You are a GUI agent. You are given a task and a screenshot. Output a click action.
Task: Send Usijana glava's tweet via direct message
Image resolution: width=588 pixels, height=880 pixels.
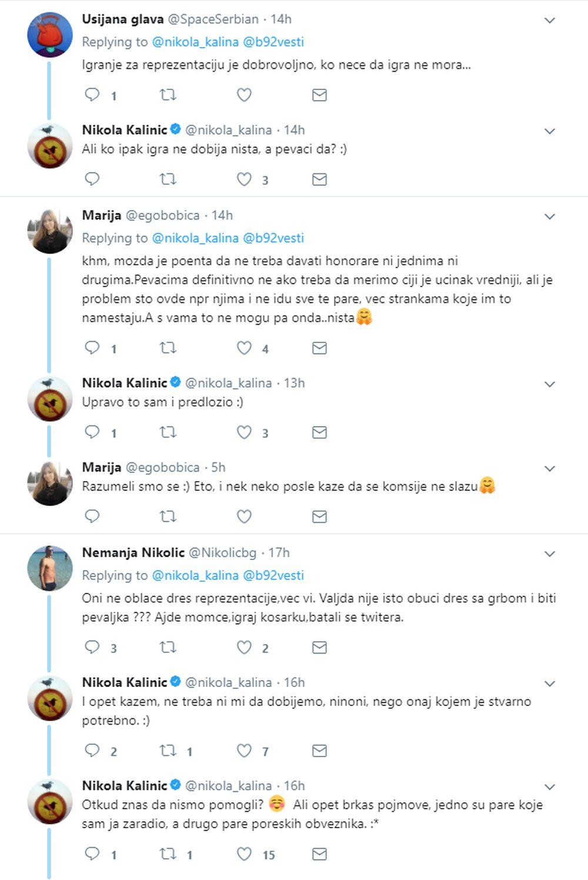pyautogui.click(x=319, y=95)
